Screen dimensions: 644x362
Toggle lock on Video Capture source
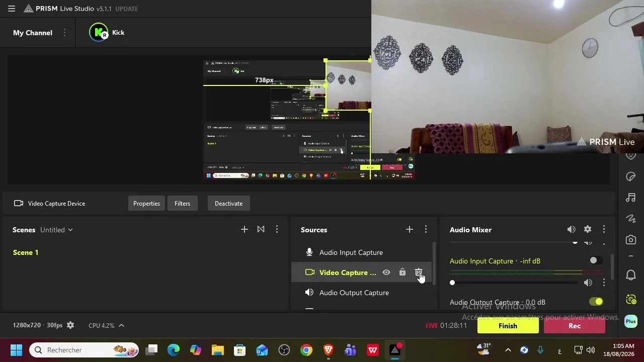point(403,273)
